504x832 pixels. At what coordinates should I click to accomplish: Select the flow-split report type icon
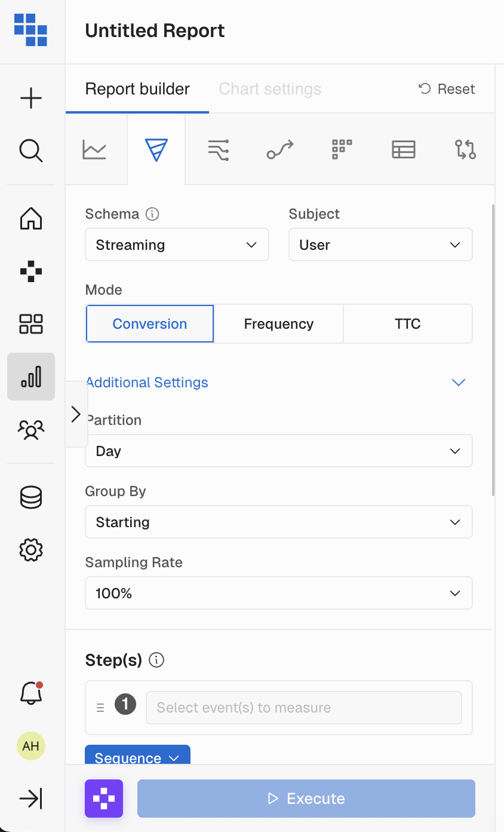[219, 149]
